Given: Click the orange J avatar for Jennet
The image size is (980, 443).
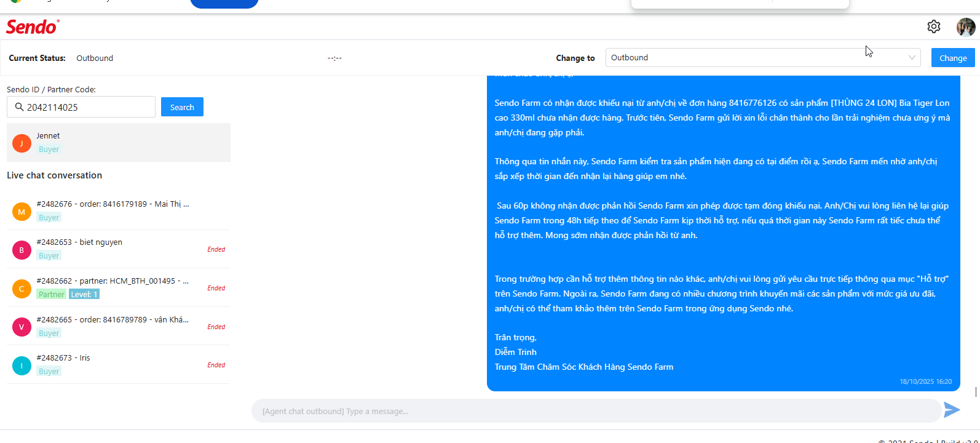Looking at the screenshot, I should click(22, 143).
